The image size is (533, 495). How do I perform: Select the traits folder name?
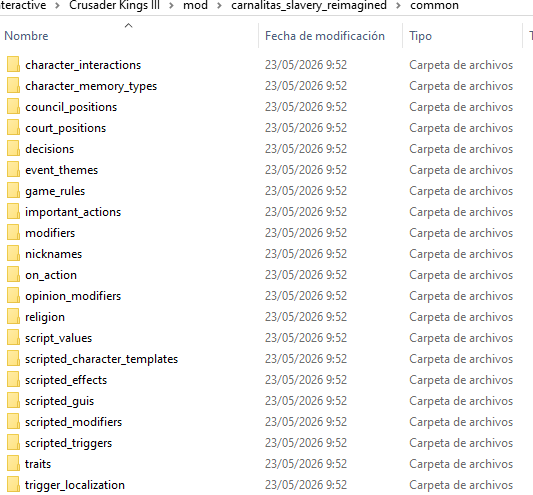(38, 464)
